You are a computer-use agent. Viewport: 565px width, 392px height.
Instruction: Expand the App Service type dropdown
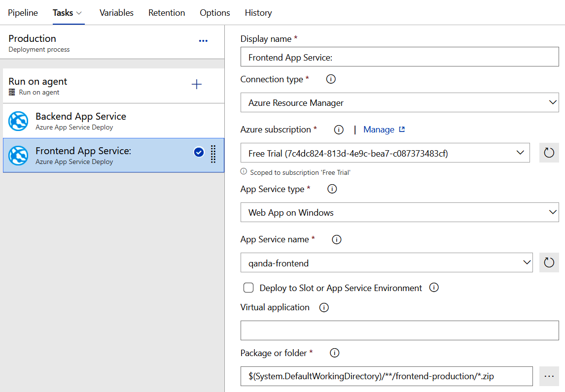pyautogui.click(x=399, y=213)
